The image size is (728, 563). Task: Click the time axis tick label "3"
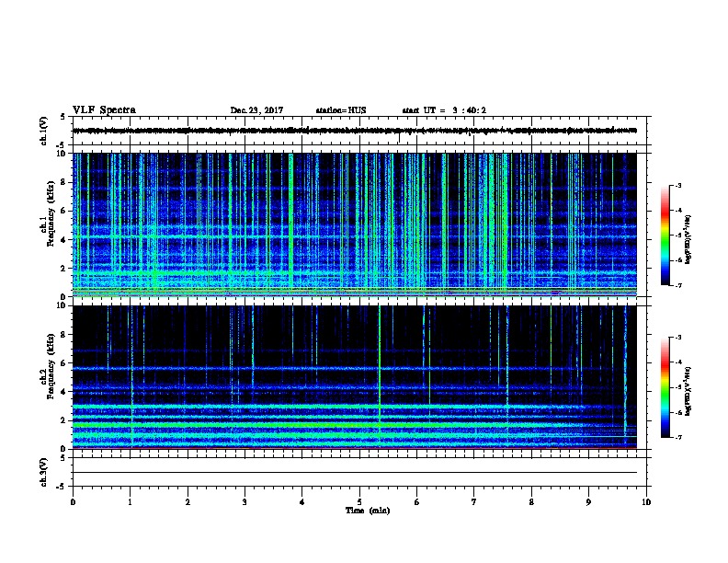coord(245,502)
